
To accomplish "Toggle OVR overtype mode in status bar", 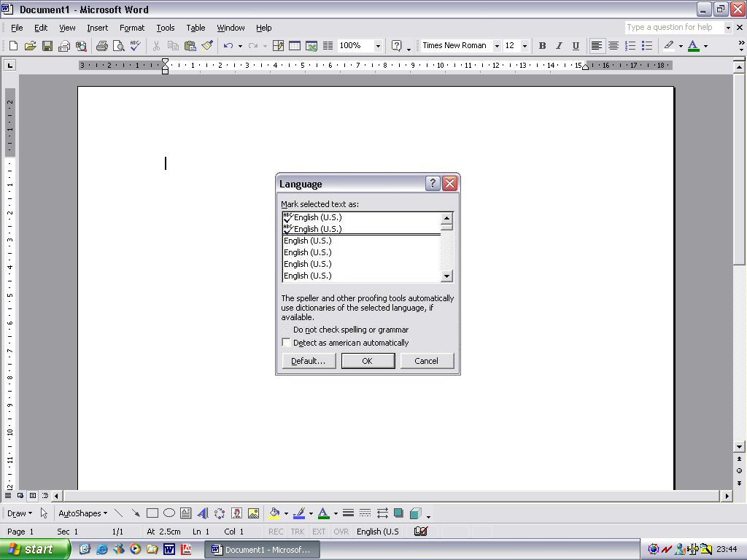I will point(341,532).
